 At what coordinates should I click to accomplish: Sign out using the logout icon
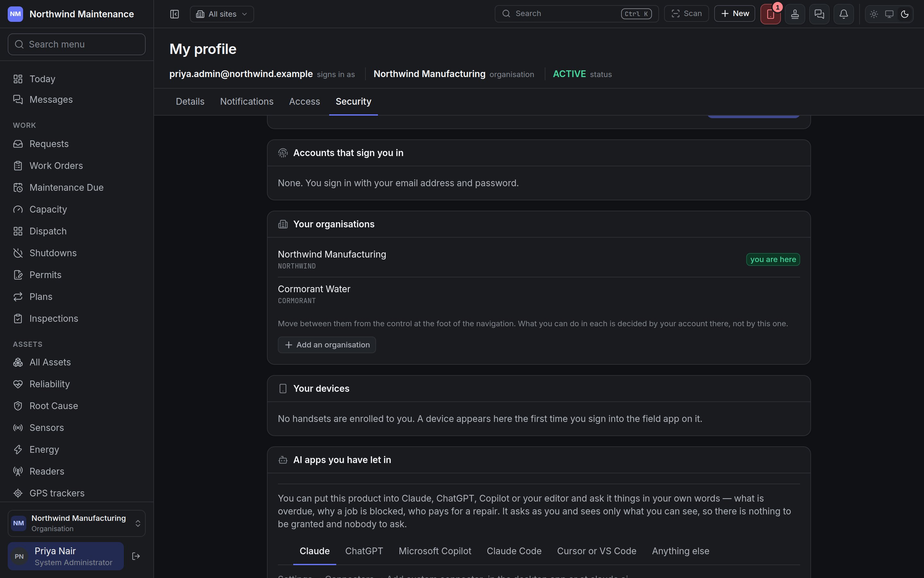coord(136,556)
